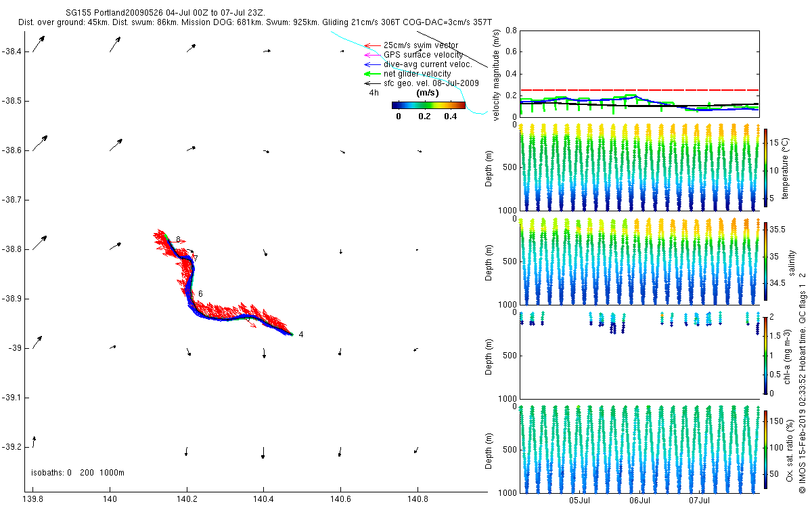Click the 140.4 longitude tick label
812x508 pixels.
tap(263, 500)
